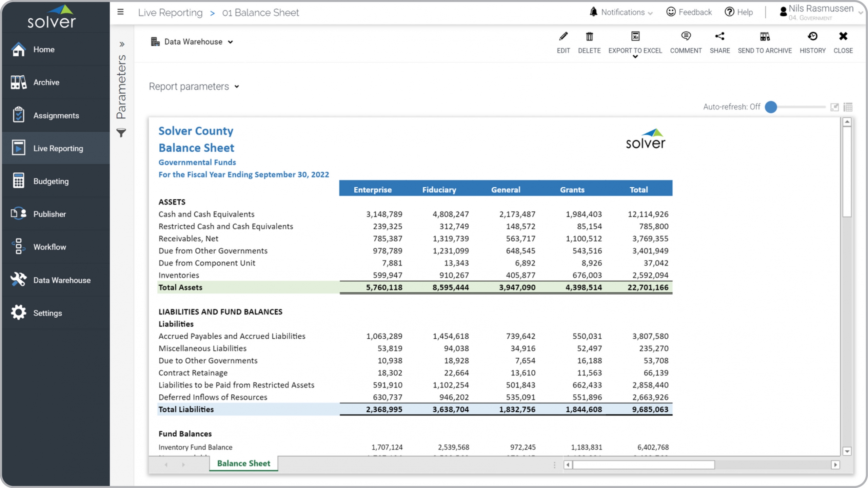868x488 pixels.
Task: Open the Comment speech bubble icon
Action: click(x=686, y=37)
